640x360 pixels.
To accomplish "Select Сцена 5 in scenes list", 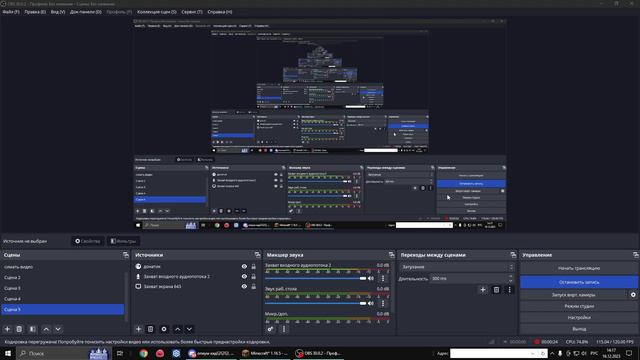I will point(62,309).
